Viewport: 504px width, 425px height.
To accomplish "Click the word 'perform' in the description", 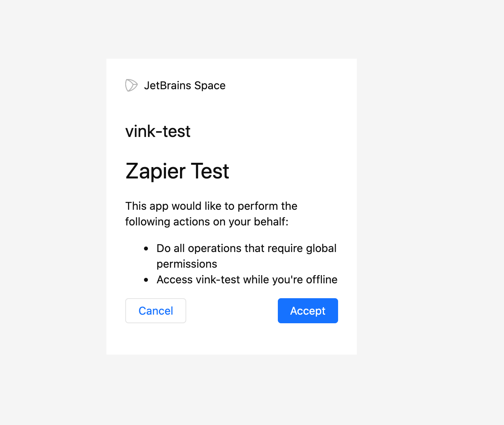I will (258, 206).
